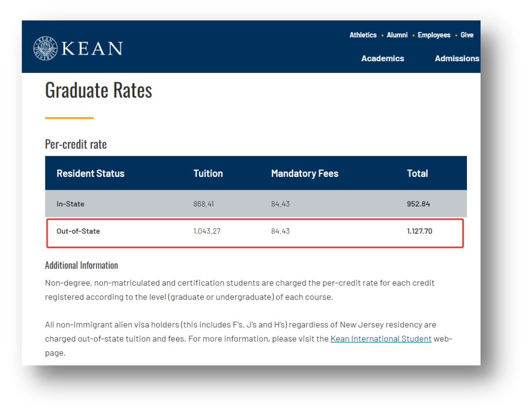
Task: Click the In-State total 952.84
Action: pyautogui.click(x=418, y=204)
